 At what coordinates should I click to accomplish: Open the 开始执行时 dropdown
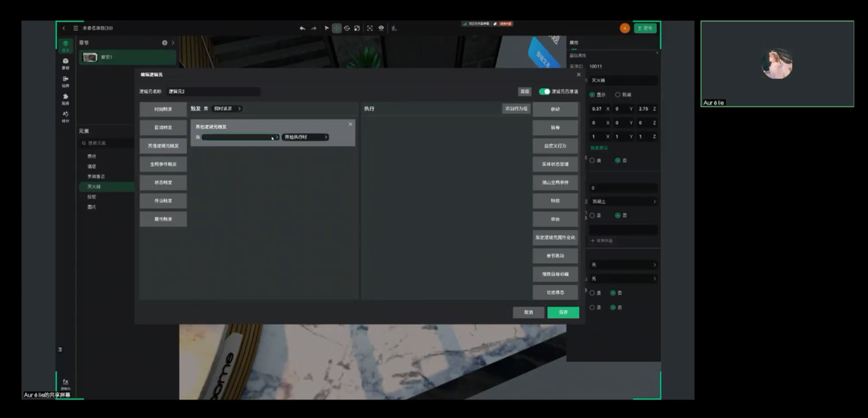coord(305,137)
